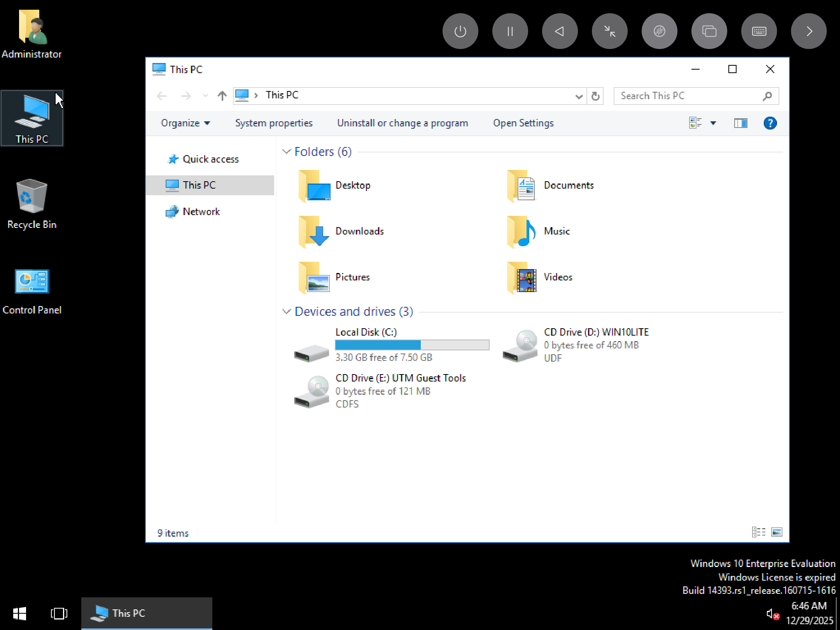Screen dimensions: 840x630
Task: Click Uninstall or change a program
Action: pos(402,123)
